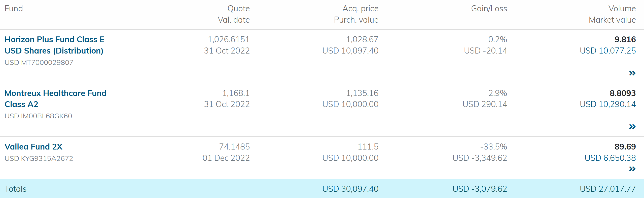Viewport: 644px width, 198px height.
Task: Select ISIN text USD MT7000029807
Action: (39, 63)
